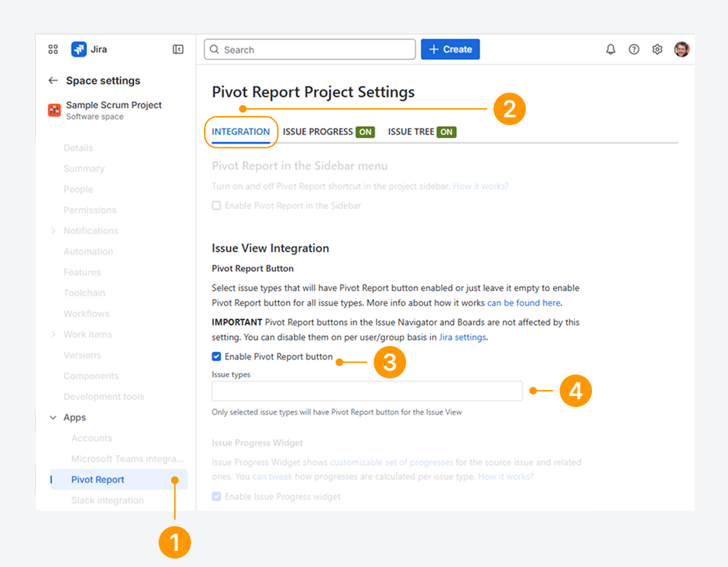Uncheck Enable Pivot Report button
Image resolution: width=728 pixels, height=567 pixels.
[216, 356]
